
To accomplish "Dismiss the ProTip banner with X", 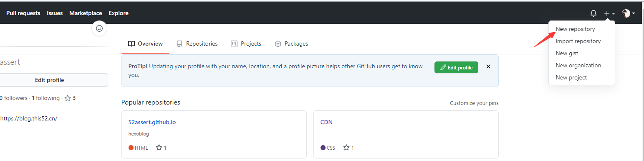I will click(488, 66).
